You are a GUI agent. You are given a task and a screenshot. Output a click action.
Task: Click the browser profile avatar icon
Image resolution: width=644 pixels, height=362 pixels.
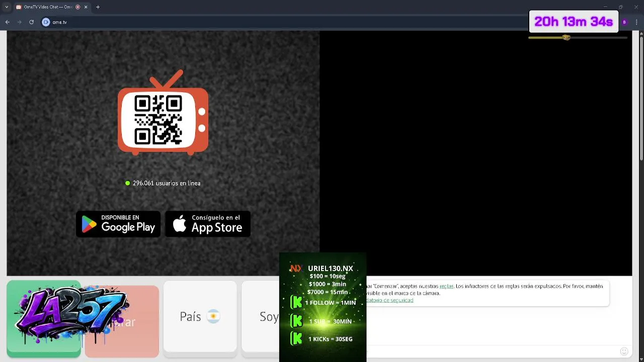click(x=624, y=22)
